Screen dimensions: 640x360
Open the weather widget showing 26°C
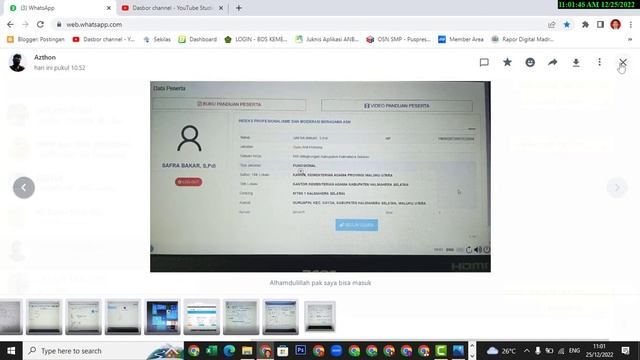tap(502, 351)
